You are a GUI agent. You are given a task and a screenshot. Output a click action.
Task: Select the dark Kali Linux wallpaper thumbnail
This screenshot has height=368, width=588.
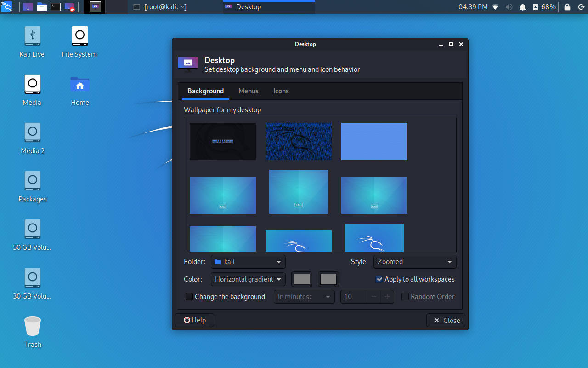tap(222, 141)
